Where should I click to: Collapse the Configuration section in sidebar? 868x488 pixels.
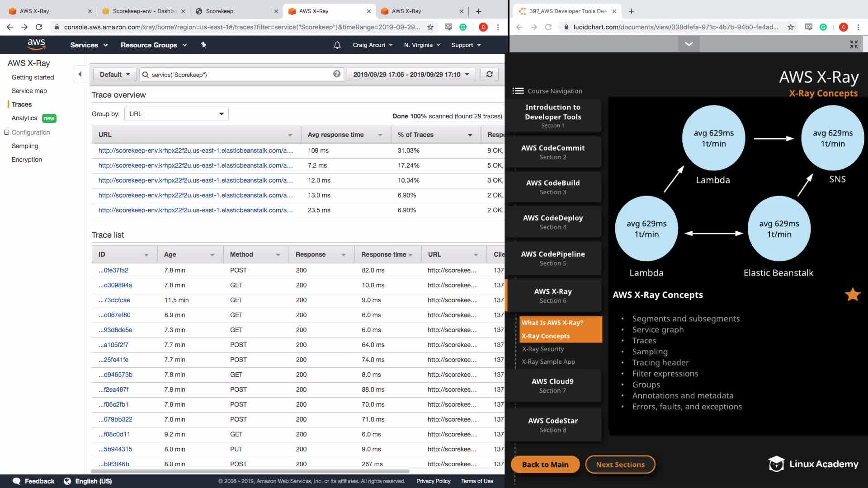6,132
